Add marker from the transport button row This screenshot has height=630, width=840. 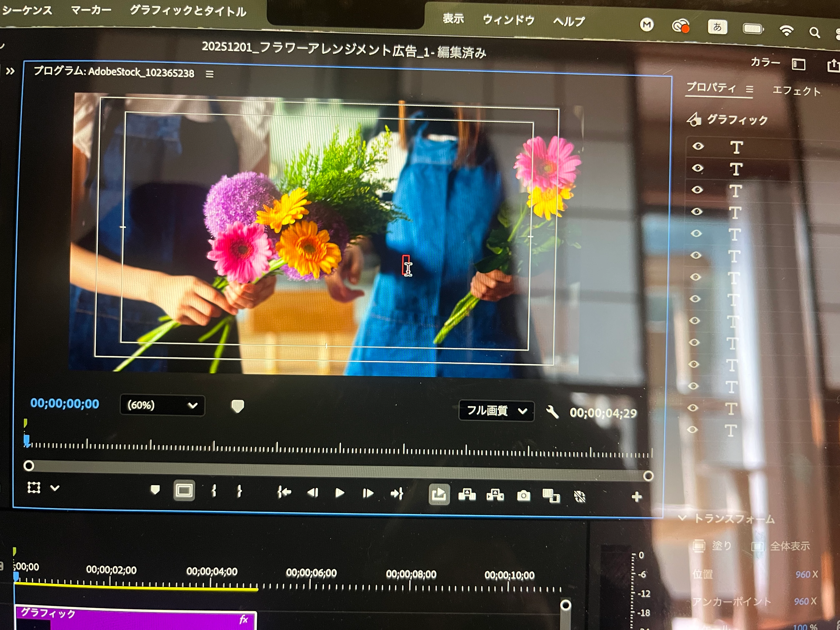pyautogui.click(x=155, y=490)
